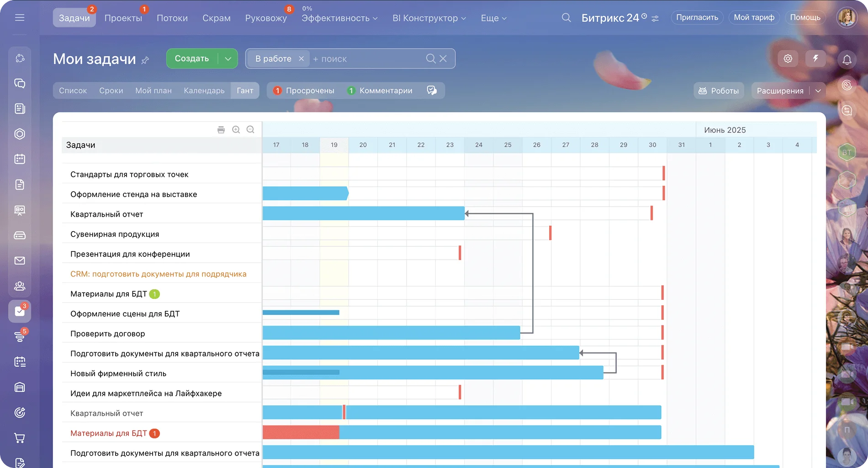The height and width of the screenshot is (468, 868).
Task: Click the mail icon in left sidebar
Action: pos(20,261)
